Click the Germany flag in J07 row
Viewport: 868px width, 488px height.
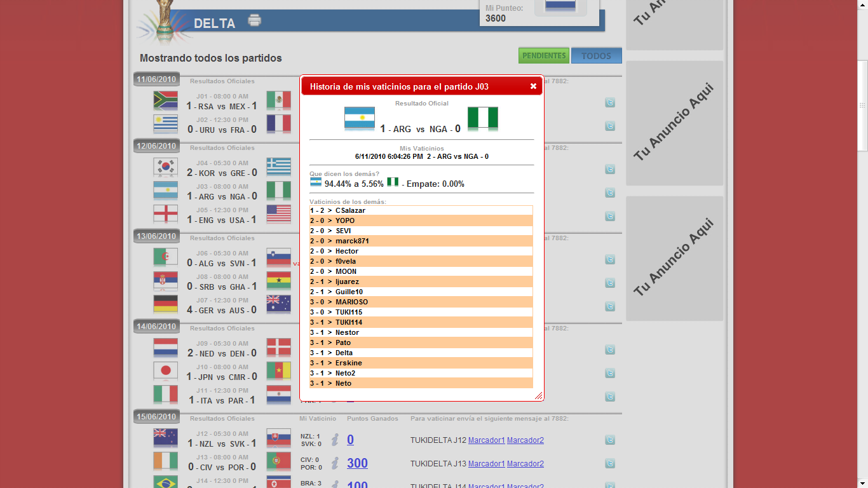(165, 304)
